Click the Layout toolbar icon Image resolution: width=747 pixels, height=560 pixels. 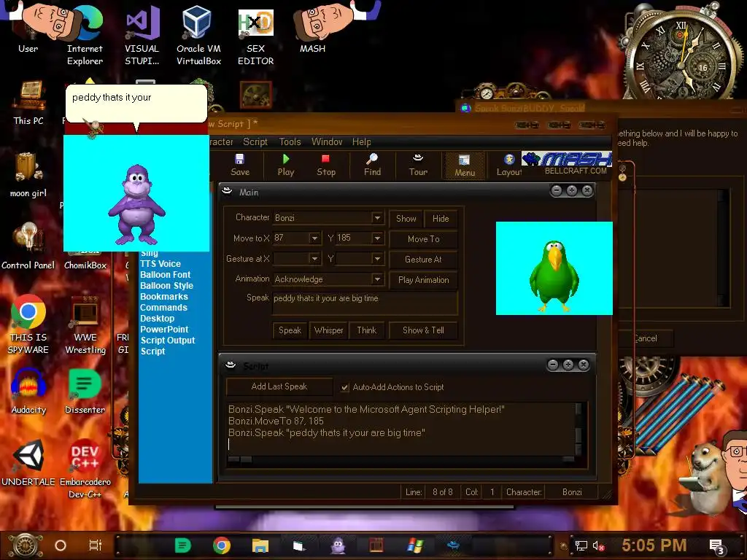[x=509, y=165]
